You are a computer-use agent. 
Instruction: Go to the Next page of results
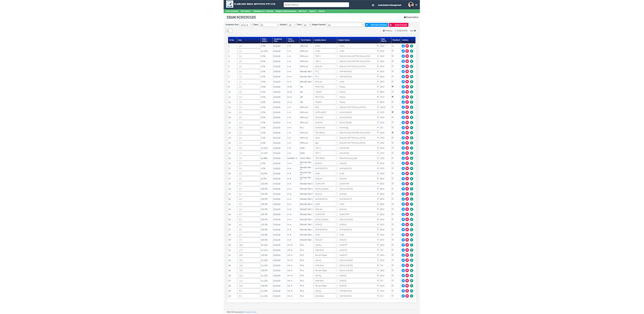coord(413,30)
